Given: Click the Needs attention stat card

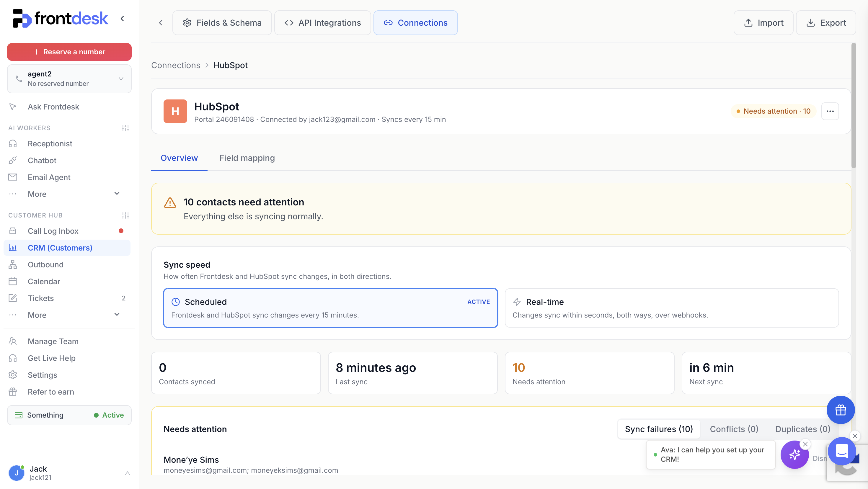Looking at the screenshot, I should tap(589, 373).
